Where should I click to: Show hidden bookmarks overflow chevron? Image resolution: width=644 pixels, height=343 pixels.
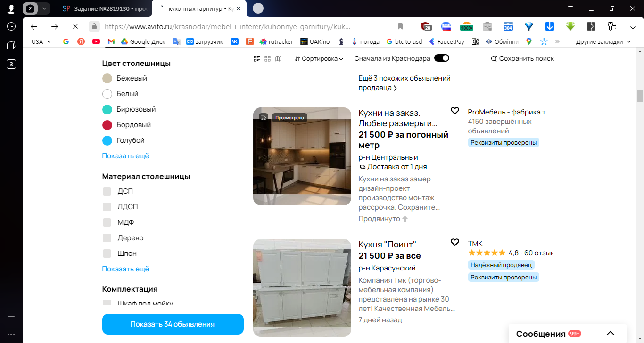557,41
